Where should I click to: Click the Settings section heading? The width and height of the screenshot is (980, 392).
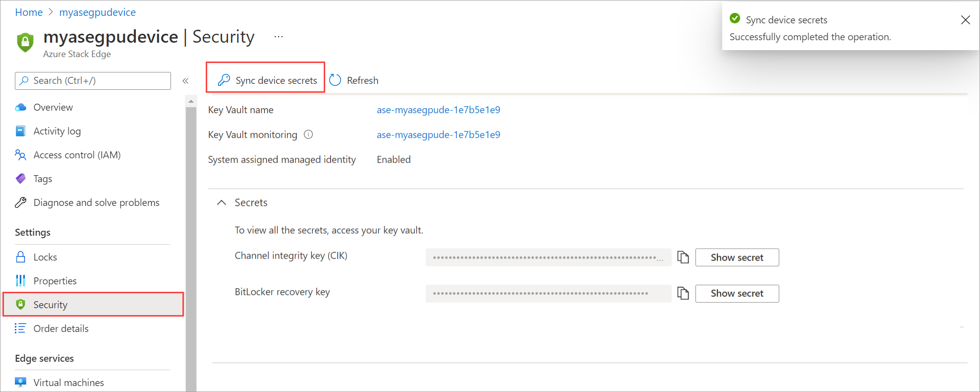coord(33,232)
